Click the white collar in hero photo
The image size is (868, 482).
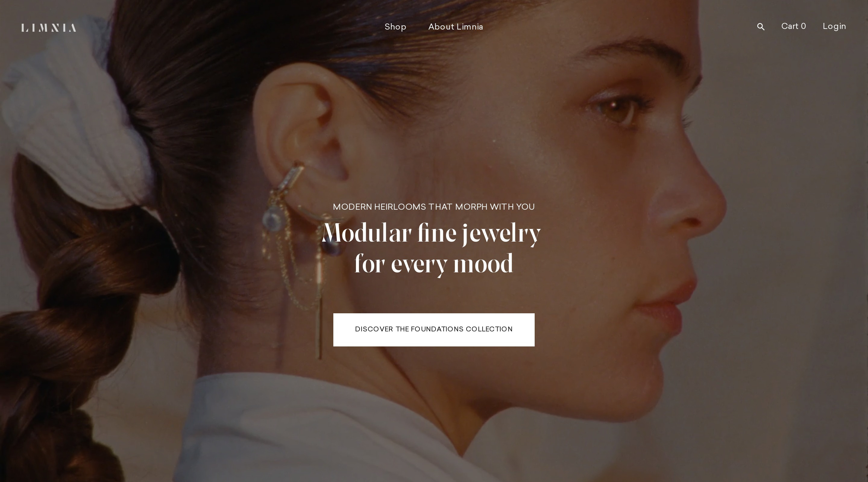(337, 428)
